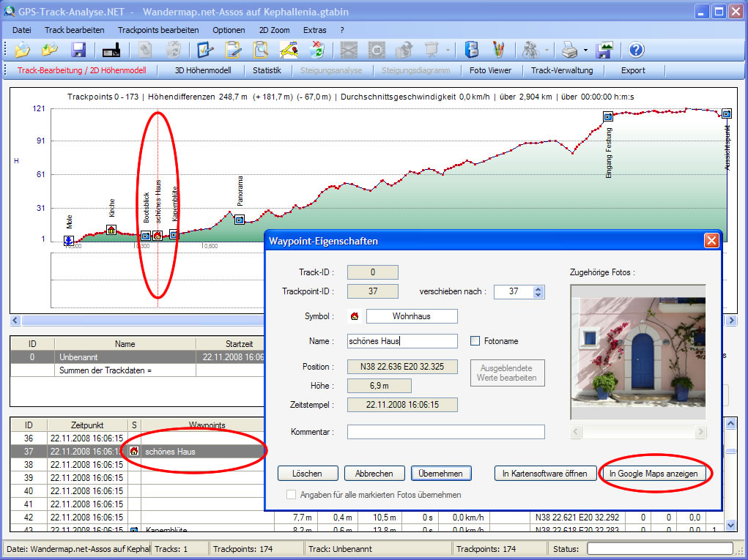
Task: Click the GPS device icon in toolbar
Action: click(x=111, y=50)
